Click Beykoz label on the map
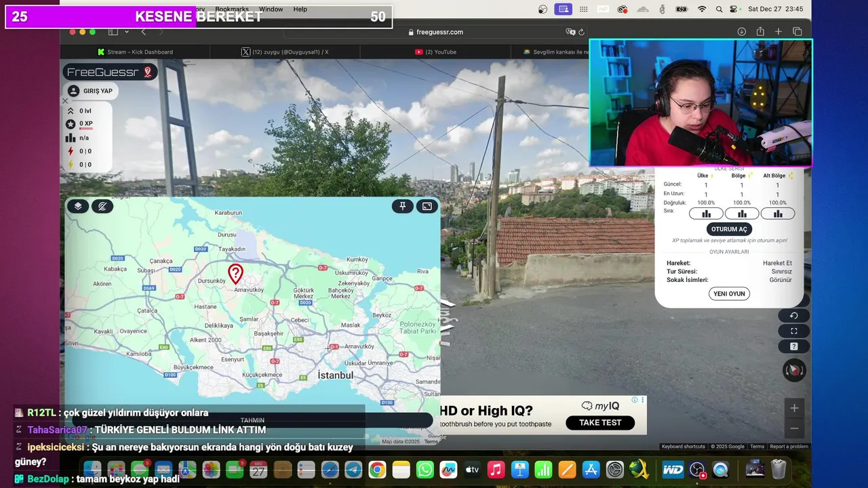868x488 pixels. coord(382,315)
